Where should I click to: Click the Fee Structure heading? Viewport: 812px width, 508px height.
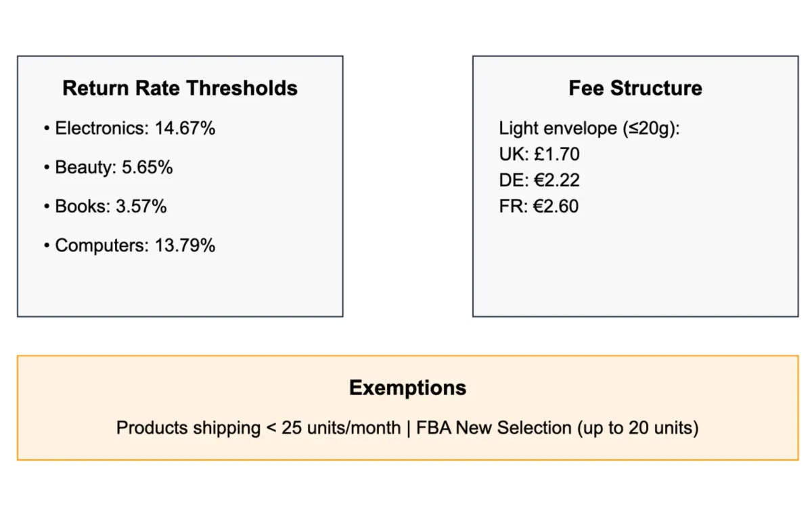pos(635,88)
